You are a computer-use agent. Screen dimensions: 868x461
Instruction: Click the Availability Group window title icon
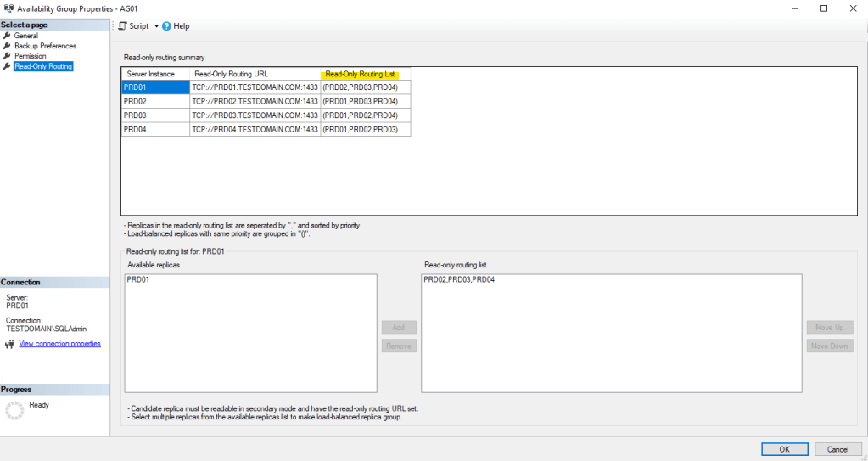coord(8,8)
